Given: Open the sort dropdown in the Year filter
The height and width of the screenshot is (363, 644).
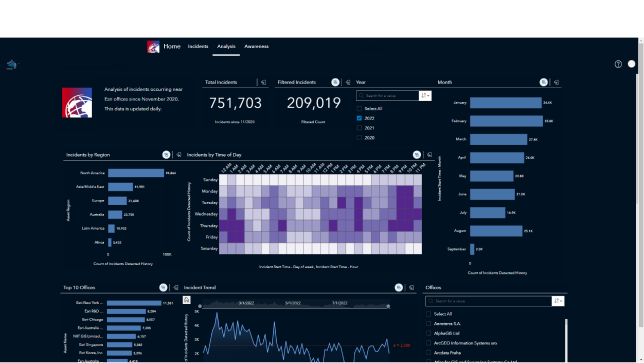Looking at the screenshot, I should (425, 96).
